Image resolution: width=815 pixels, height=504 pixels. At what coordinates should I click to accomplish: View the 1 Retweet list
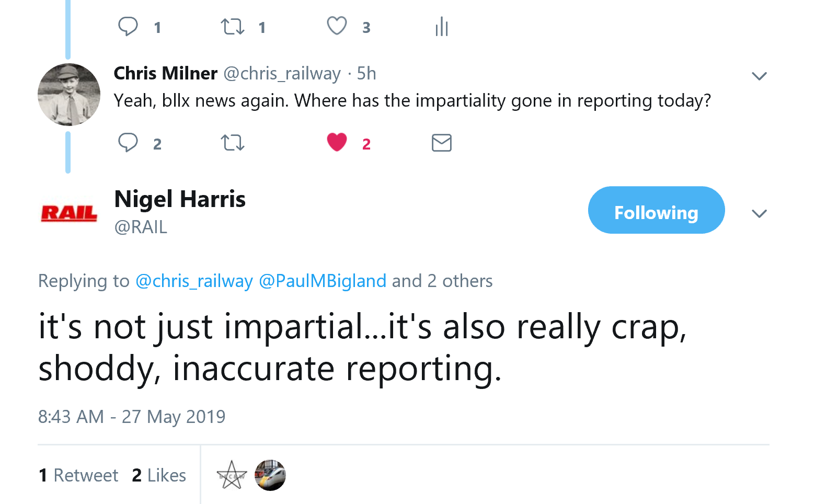coord(78,475)
